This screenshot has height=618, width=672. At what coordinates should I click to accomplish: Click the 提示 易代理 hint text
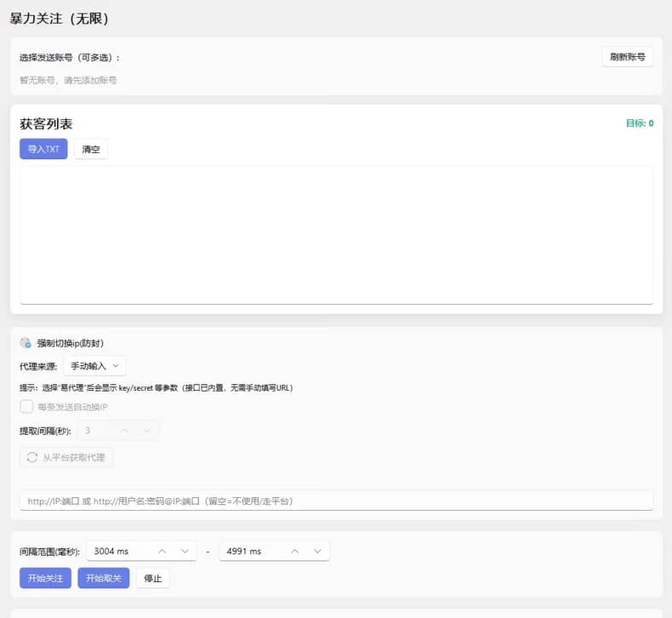(156, 387)
